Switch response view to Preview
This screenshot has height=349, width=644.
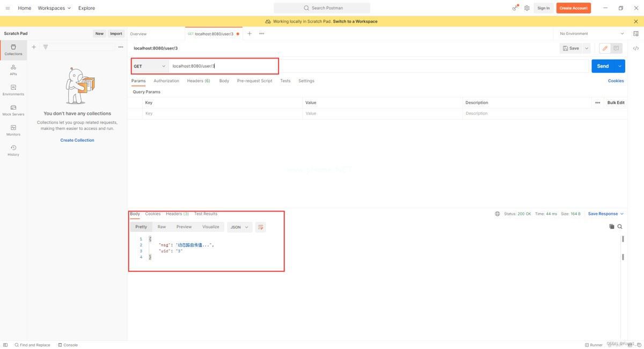pos(184,227)
